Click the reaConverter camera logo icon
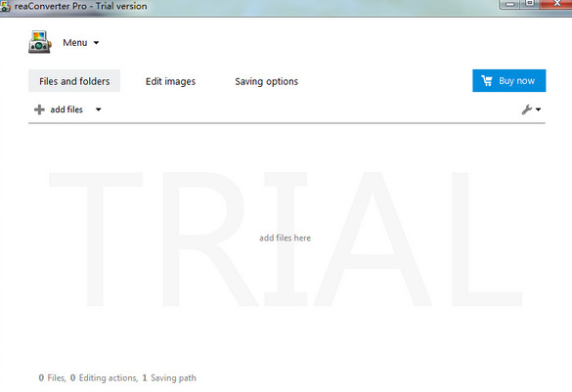Image resolution: width=572 pixels, height=392 pixels. pos(40,42)
